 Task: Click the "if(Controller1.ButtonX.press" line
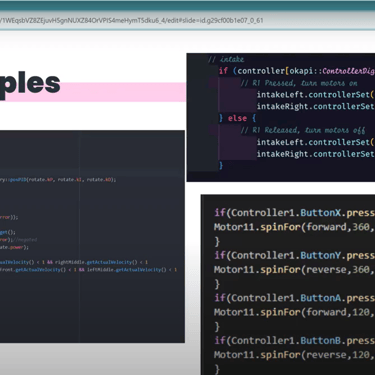pyautogui.click(x=294, y=213)
